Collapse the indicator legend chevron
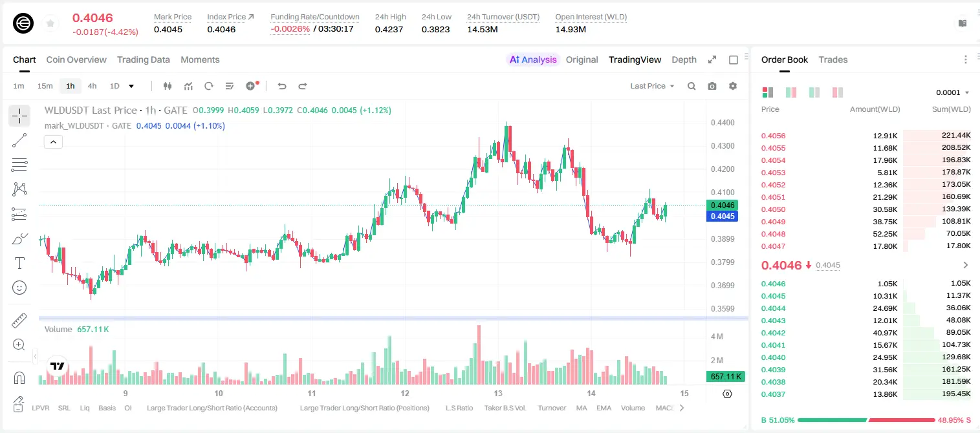Screen dimensions: 980x433 [53, 142]
